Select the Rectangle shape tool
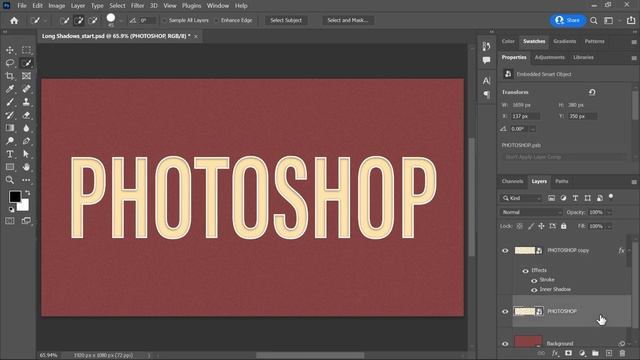This screenshot has height=360, width=640. [x=10, y=167]
